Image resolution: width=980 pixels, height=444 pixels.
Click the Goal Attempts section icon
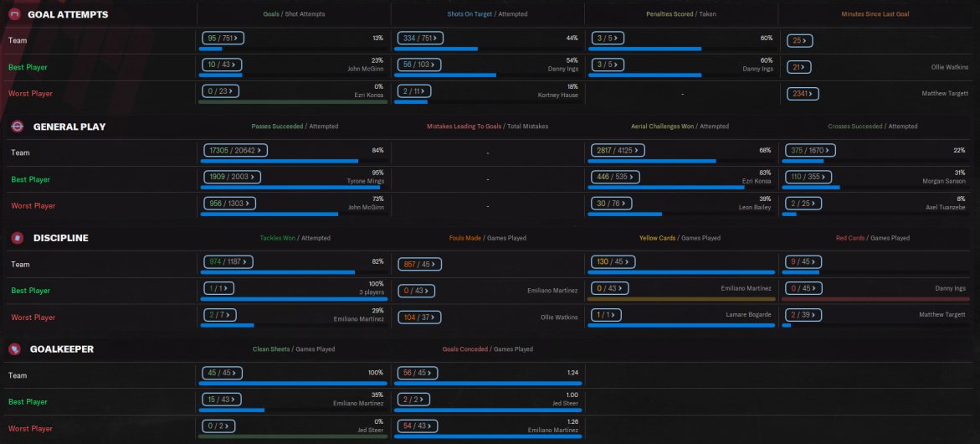15,14
